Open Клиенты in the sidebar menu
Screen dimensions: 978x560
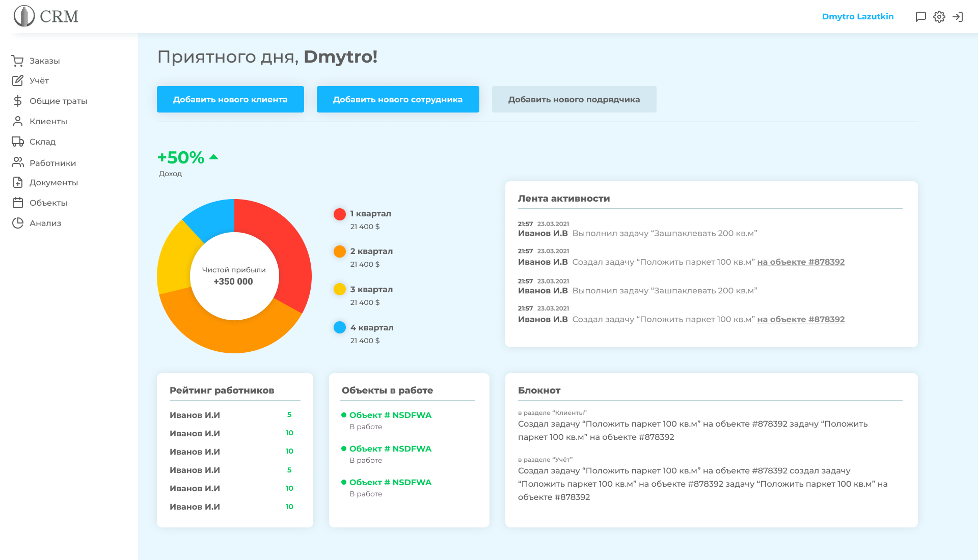(x=48, y=121)
